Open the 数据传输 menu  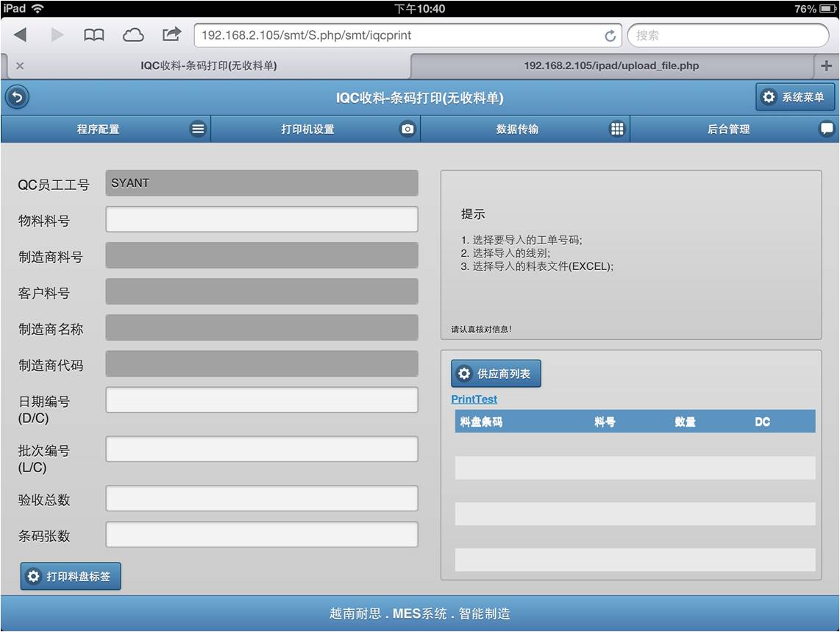point(525,129)
